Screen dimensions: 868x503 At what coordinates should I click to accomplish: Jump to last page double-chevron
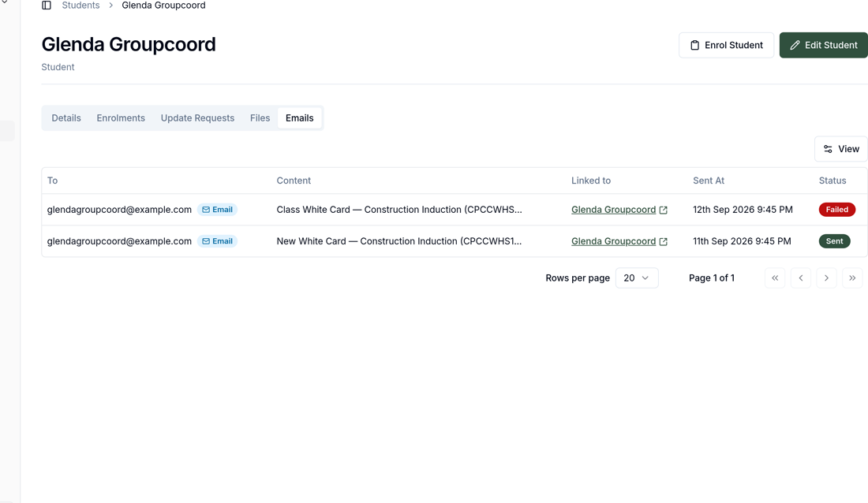(852, 278)
